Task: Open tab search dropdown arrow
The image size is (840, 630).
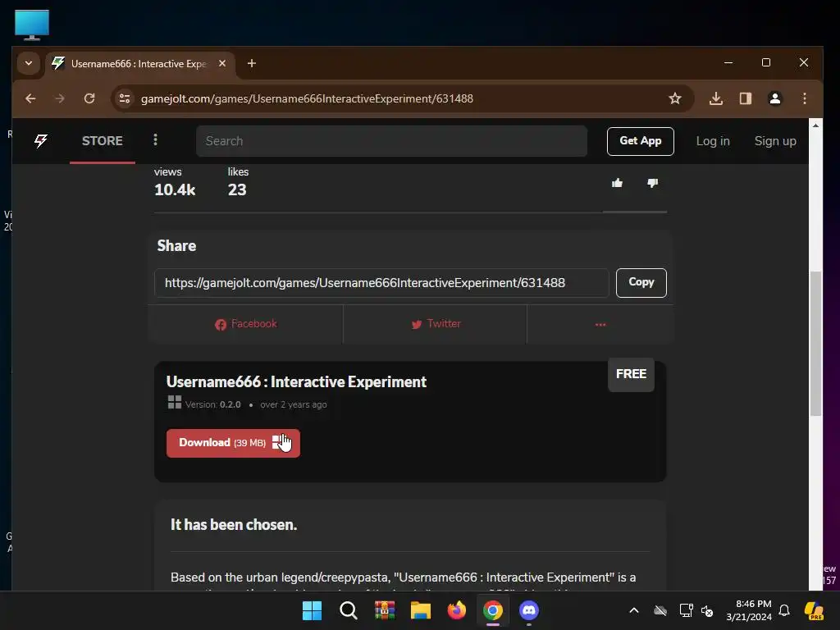Action: [x=29, y=63]
